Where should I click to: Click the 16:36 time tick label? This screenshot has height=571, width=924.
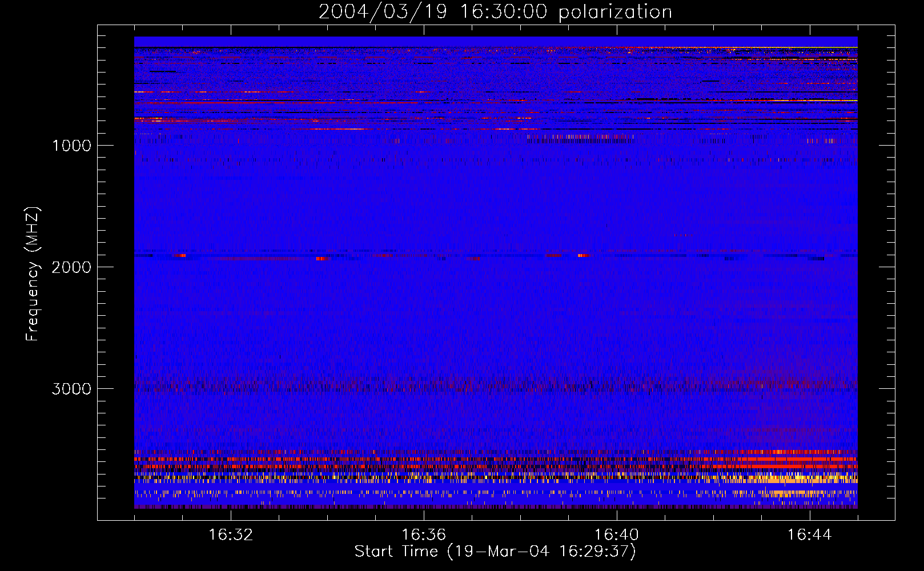pos(424,535)
